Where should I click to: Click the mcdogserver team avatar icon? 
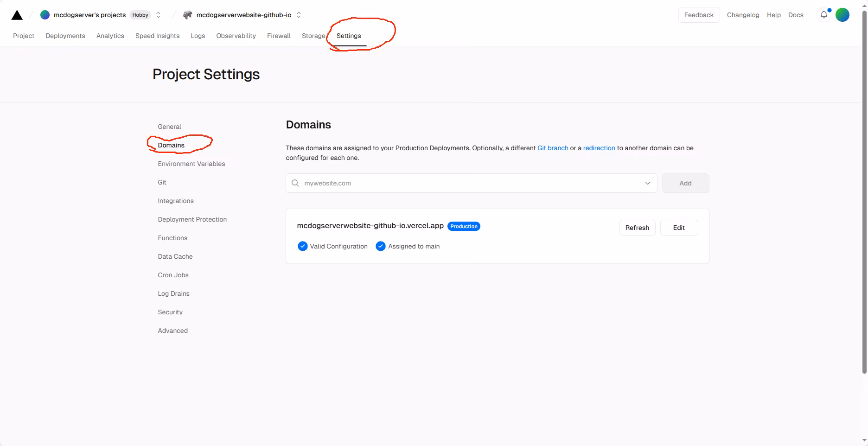pos(45,15)
